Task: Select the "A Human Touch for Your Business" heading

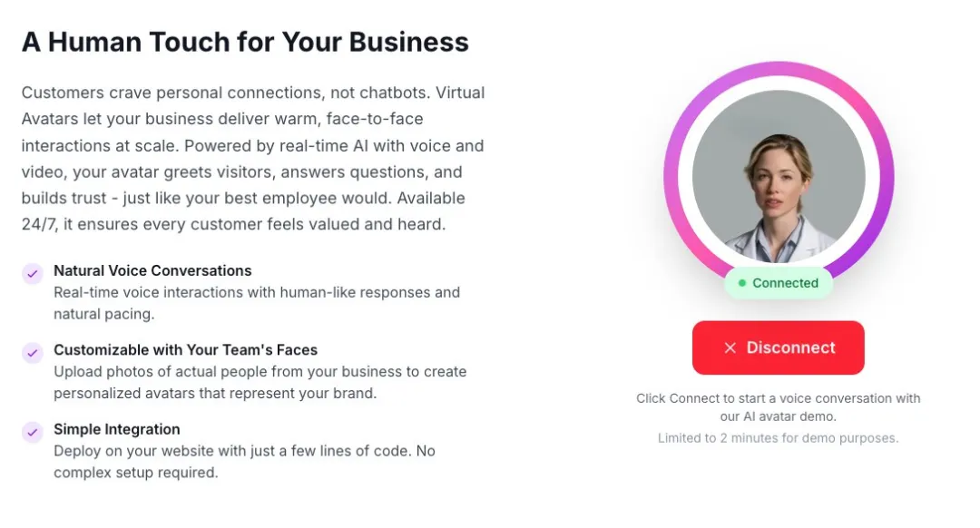Action: pyautogui.click(x=245, y=42)
